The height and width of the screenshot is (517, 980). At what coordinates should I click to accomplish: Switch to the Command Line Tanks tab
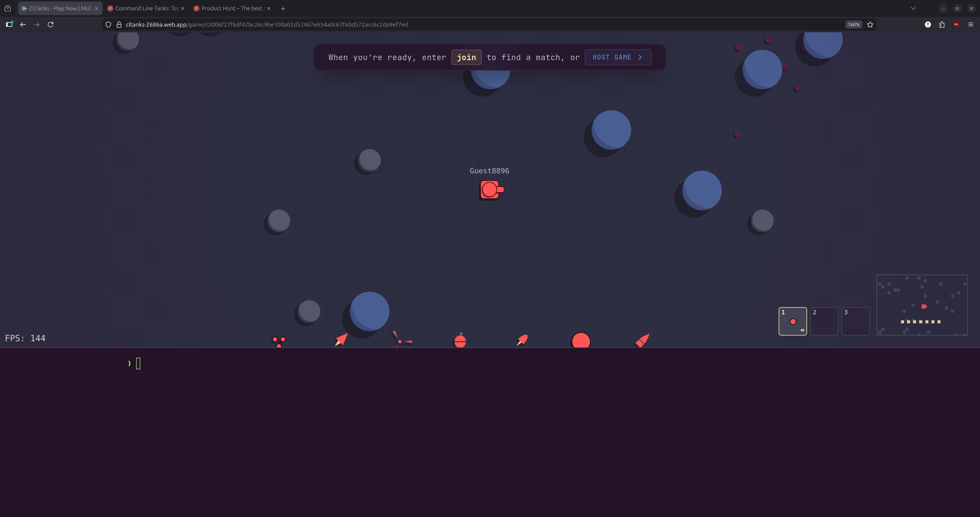145,8
